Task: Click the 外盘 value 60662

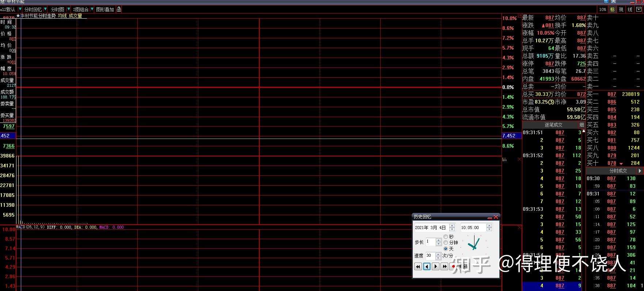Action: (578, 79)
